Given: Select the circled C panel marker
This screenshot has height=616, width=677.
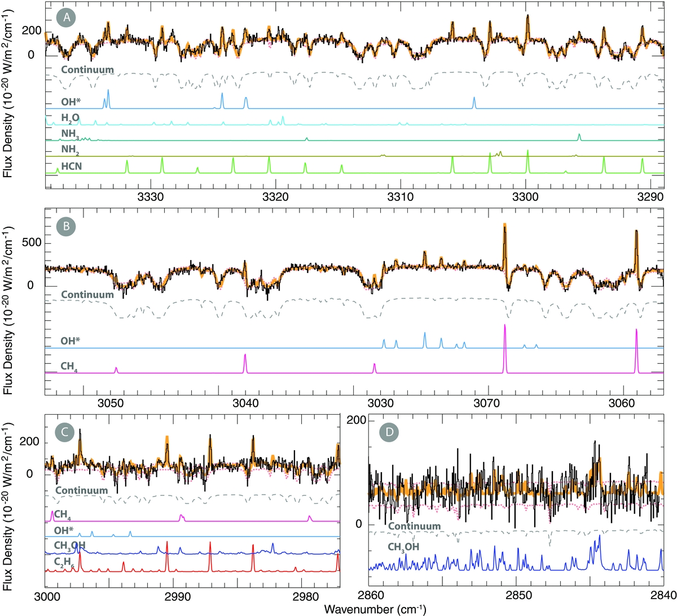Looking at the screenshot, I should tap(66, 432).
